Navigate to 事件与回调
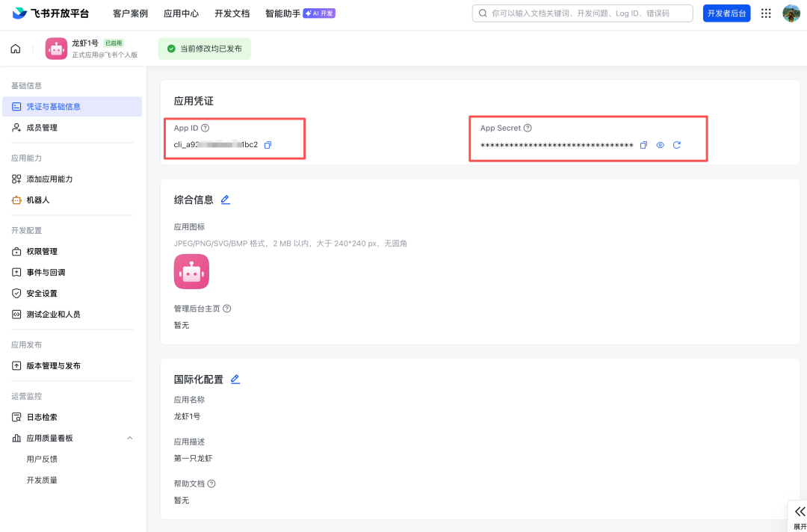The image size is (807, 532). 46,272
